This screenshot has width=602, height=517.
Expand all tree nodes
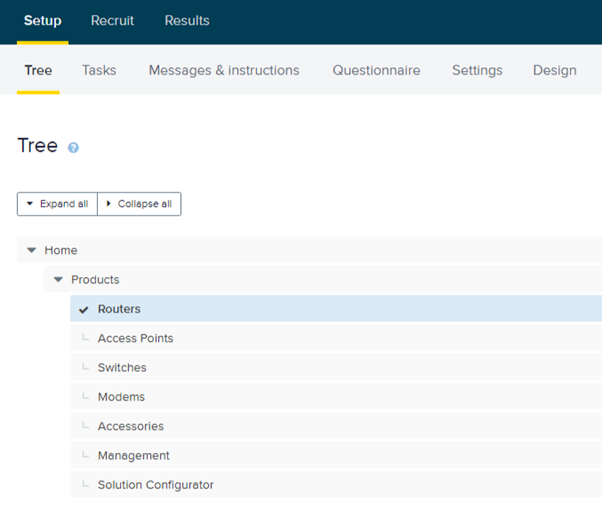coord(57,204)
